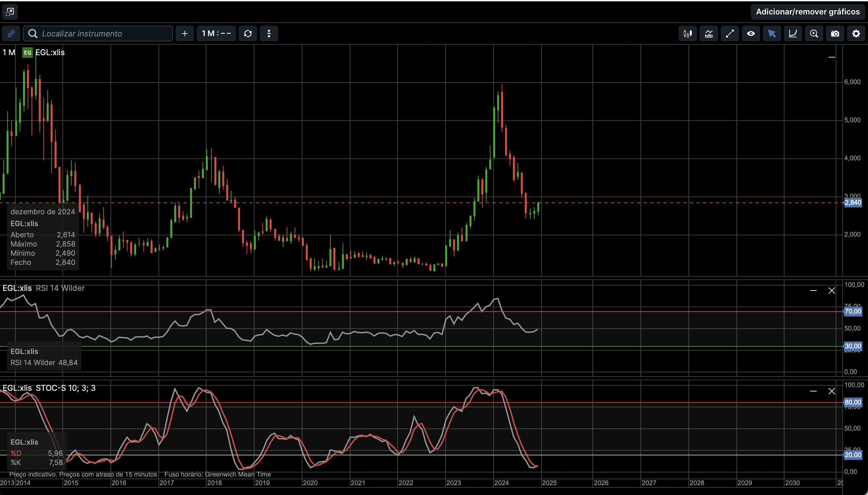Open the technical indicators (studies) menu
The width and height of the screenshot is (868, 495).
(709, 34)
